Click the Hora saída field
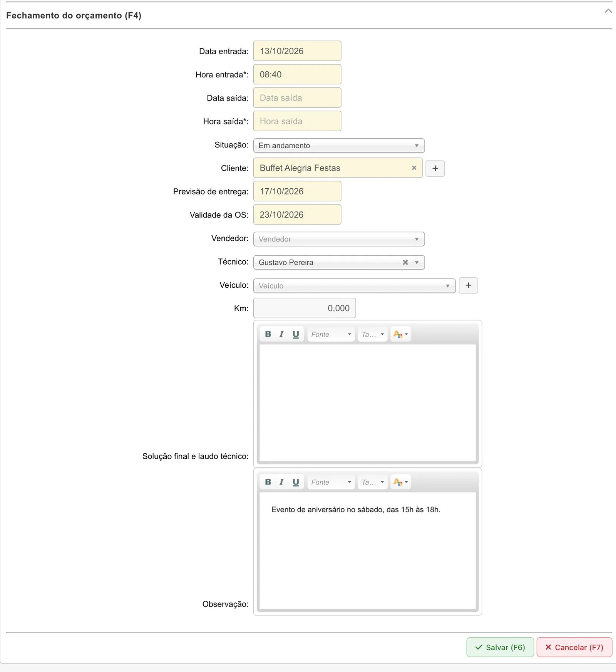Image resolution: width=616 pixels, height=672 pixels. coord(297,121)
